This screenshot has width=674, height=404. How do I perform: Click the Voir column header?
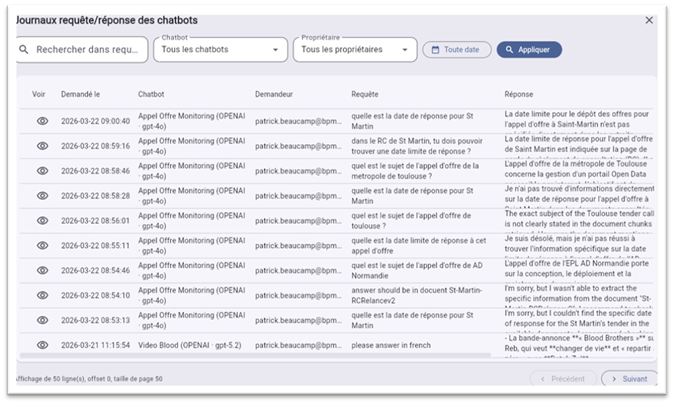click(38, 94)
